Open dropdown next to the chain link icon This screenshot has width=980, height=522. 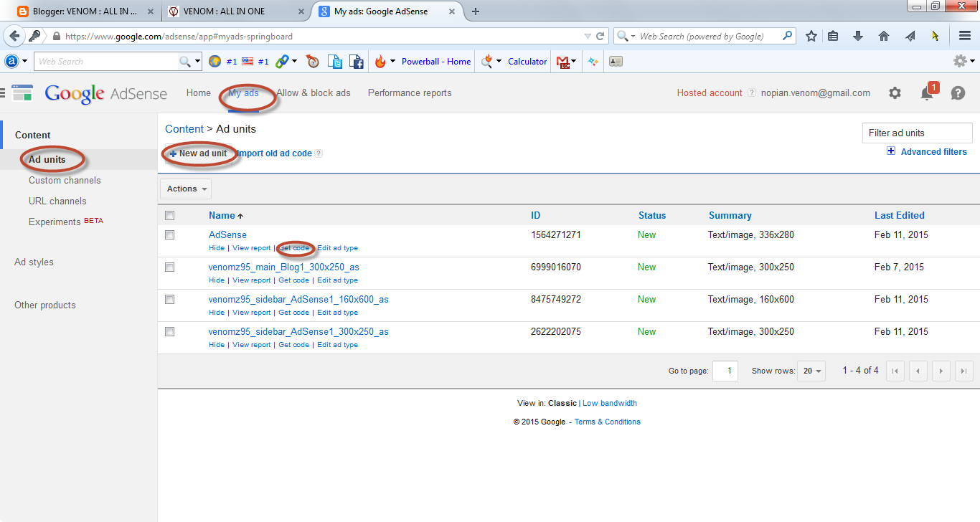[295, 62]
